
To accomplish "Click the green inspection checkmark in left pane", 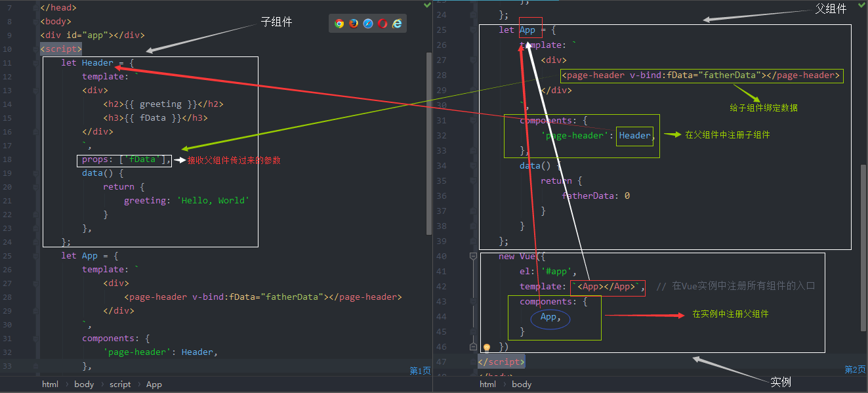I will [428, 5].
